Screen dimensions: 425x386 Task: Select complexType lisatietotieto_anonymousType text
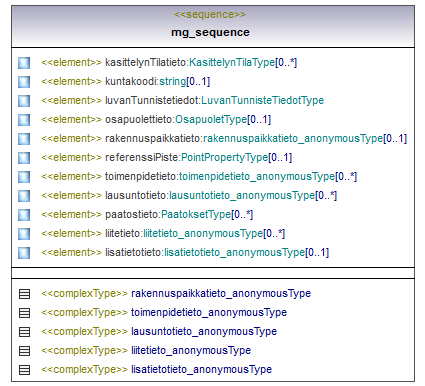(x=156, y=370)
